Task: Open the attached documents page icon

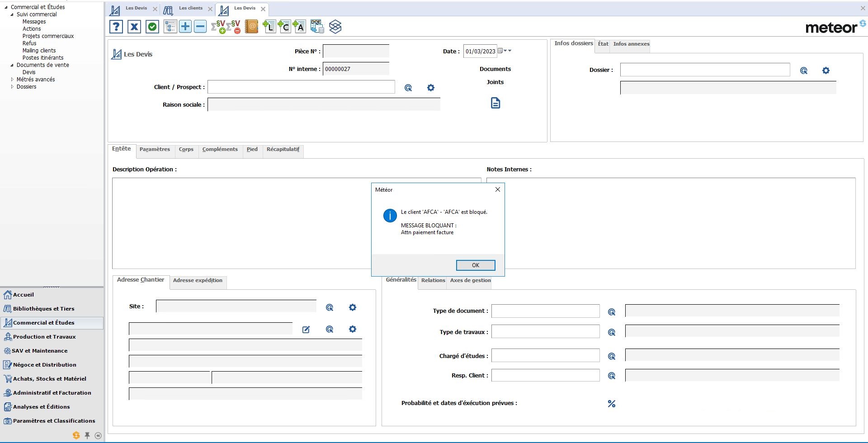Action: click(x=495, y=103)
